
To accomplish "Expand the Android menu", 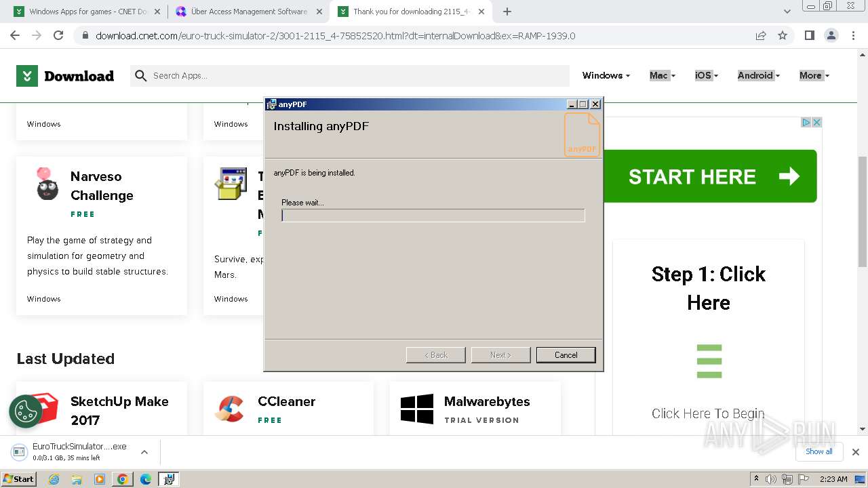I will click(x=759, y=75).
